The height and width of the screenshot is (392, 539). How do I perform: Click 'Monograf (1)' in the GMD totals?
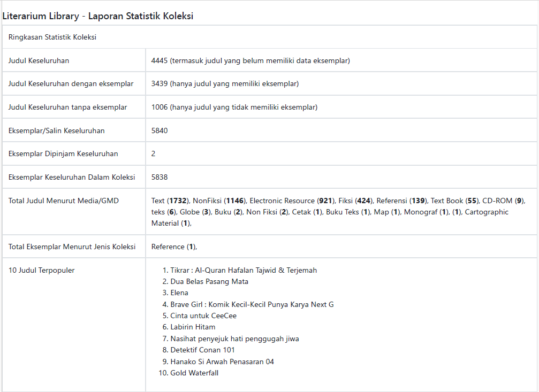click(426, 212)
